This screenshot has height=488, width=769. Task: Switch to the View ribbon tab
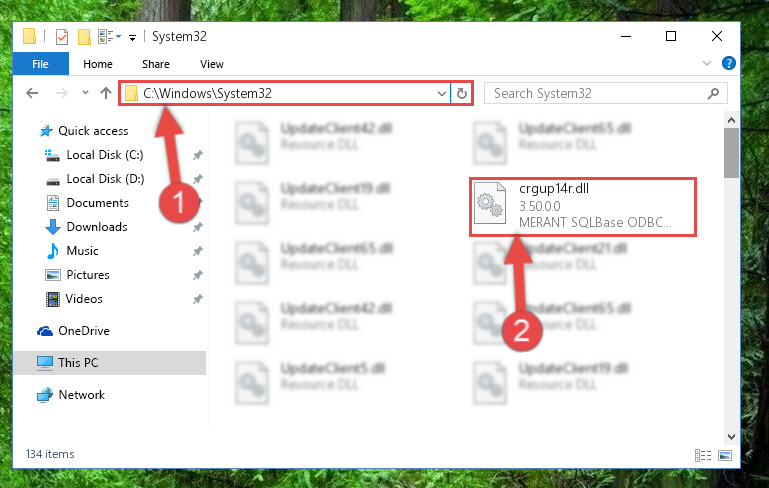212,64
